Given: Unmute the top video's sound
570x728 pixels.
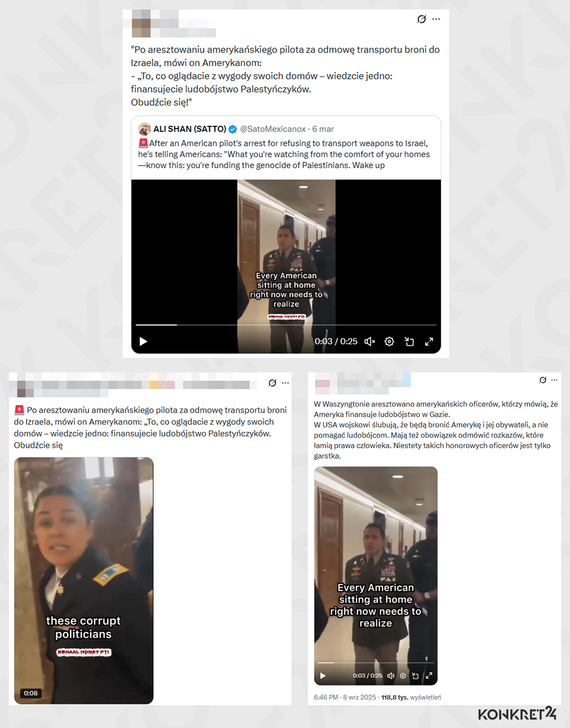Looking at the screenshot, I should (x=369, y=341).
